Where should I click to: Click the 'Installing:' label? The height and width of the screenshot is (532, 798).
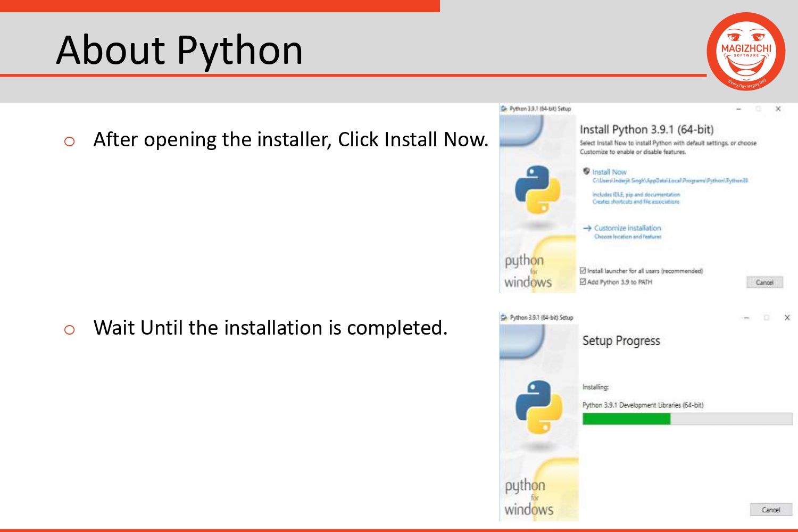click(595, 387)
